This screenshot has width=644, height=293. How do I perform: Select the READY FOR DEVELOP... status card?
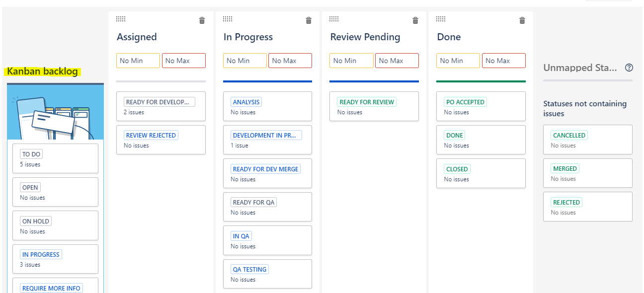161,106
